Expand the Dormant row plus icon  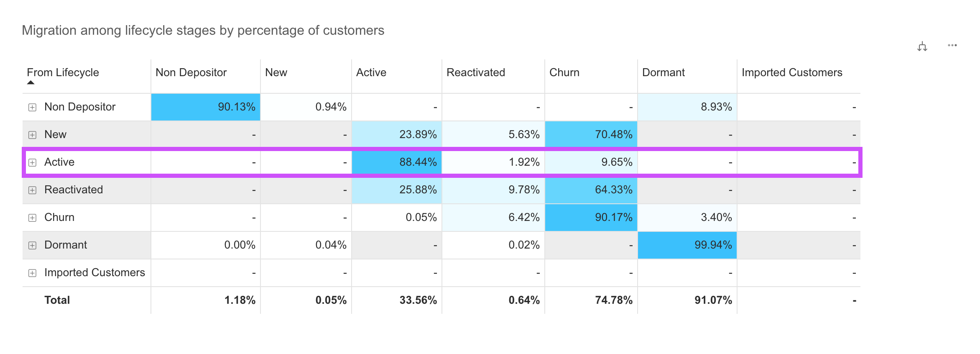[32, 245]
